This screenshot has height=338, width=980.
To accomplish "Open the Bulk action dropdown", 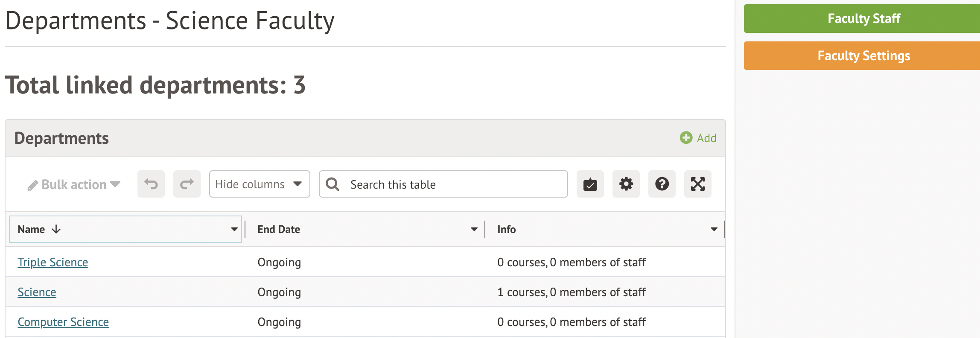I will [74, 184].
